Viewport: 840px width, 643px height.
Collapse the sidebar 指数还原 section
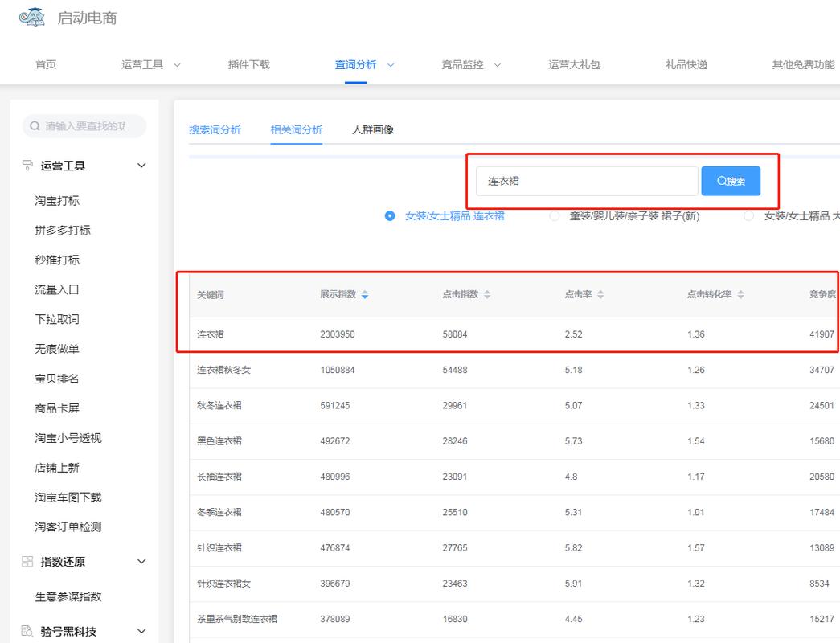click(141, 562)
